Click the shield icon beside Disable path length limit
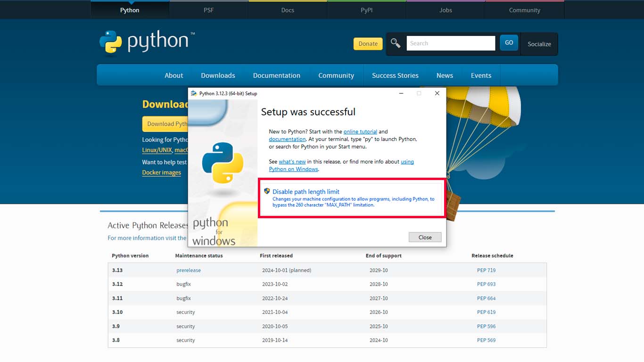Viewport: 644px width, 362px height. pos(267,191)
